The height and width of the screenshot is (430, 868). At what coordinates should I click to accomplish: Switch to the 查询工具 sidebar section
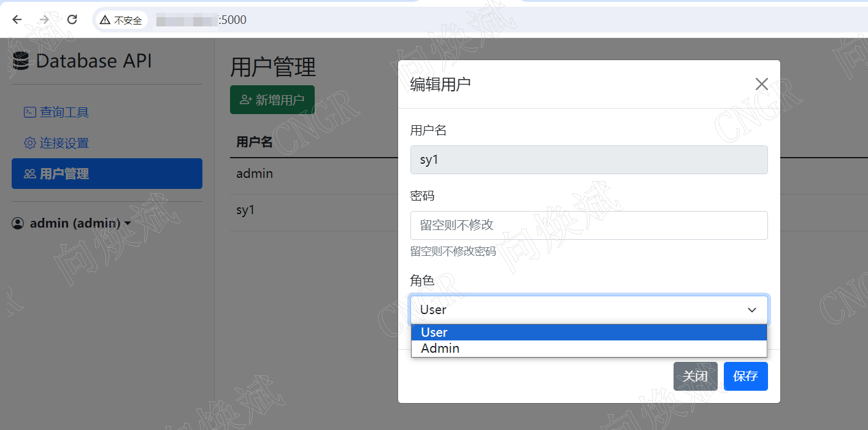point(63,112)
